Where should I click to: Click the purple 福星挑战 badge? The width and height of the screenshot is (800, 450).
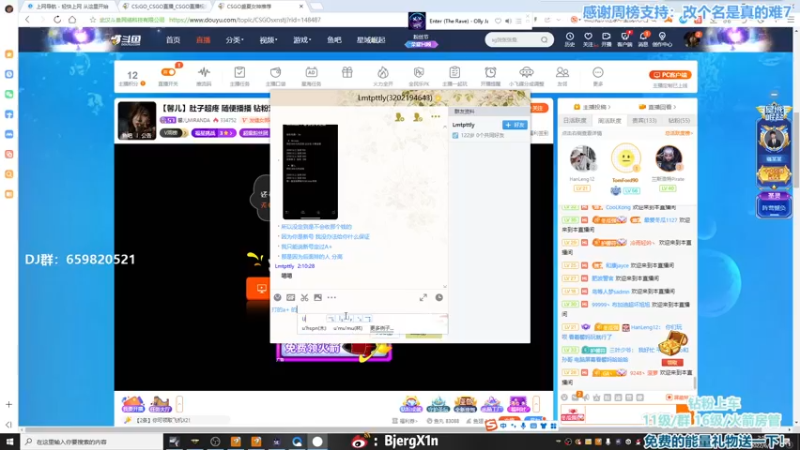[214, 133]
